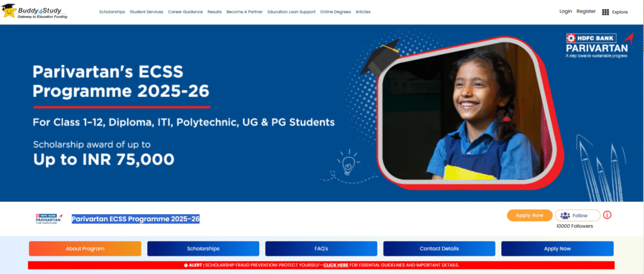Viewport: 644px width, 274px height.
Task: Switch to the About Program tab
Action: click(x=85, y=249)
